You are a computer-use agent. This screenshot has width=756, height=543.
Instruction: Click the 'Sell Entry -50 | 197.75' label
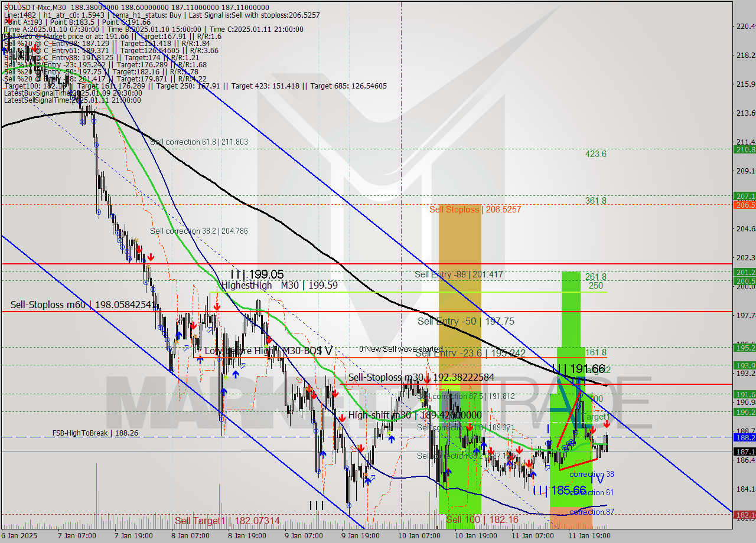coord(466,321)
